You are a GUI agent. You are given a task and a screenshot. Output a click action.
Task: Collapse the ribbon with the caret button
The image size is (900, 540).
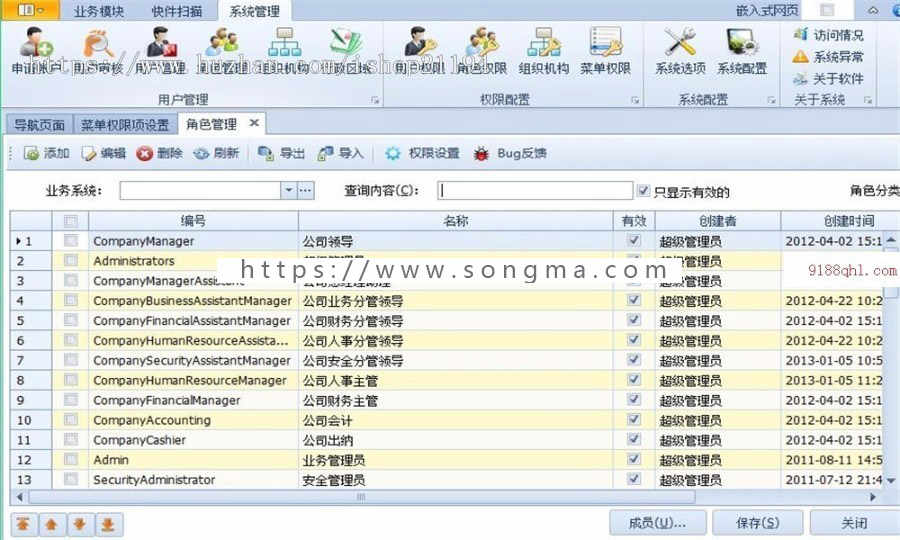click(x=872, y=10)
